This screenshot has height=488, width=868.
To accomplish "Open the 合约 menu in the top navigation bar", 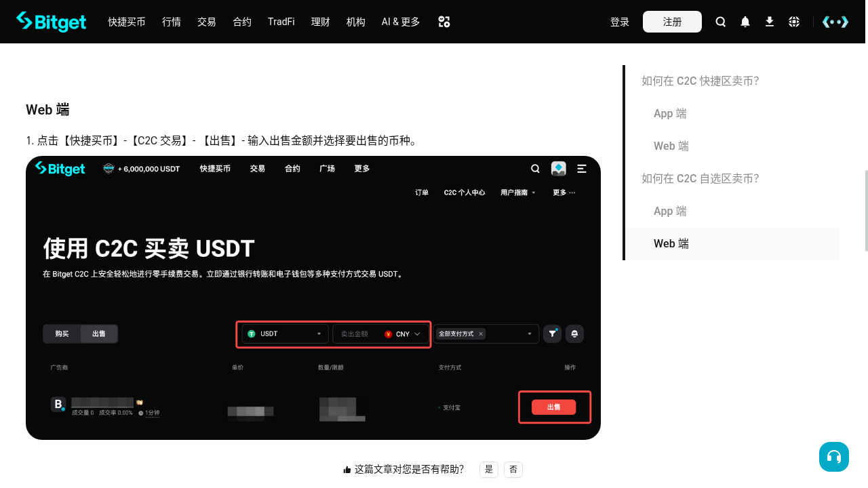I will coord(242,22).
